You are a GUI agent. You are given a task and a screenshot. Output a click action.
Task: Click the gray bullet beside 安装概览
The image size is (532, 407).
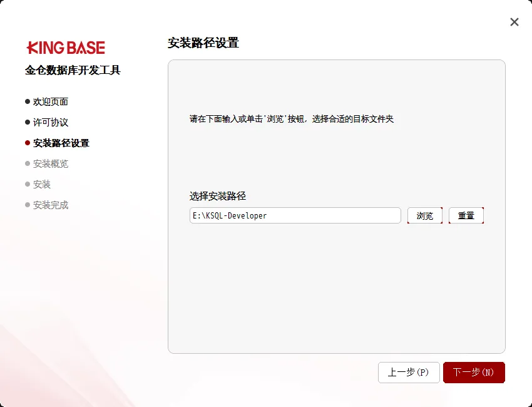26,163
